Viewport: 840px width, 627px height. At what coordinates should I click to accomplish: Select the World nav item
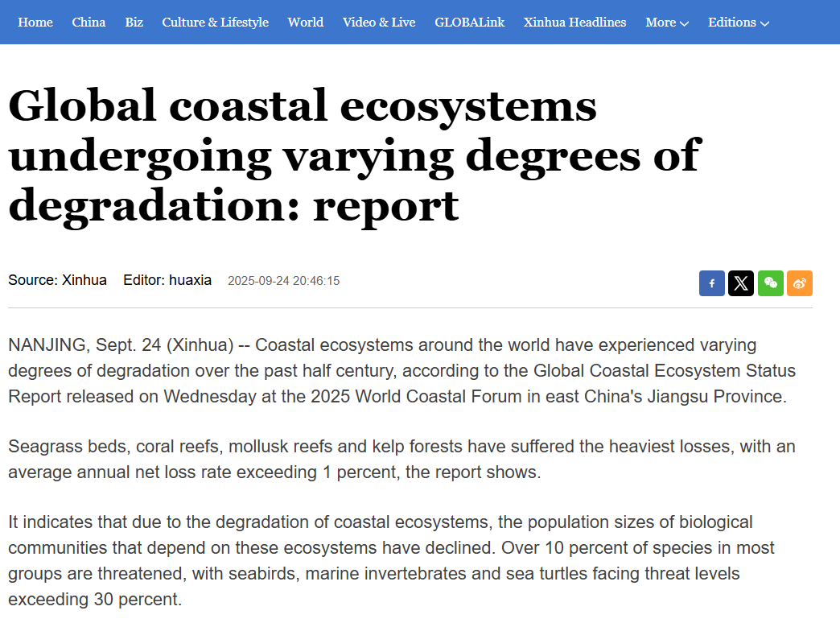click(305, 23)
